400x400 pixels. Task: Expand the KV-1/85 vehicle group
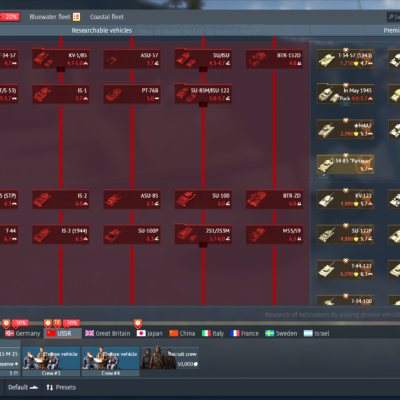tap(61, 69)
